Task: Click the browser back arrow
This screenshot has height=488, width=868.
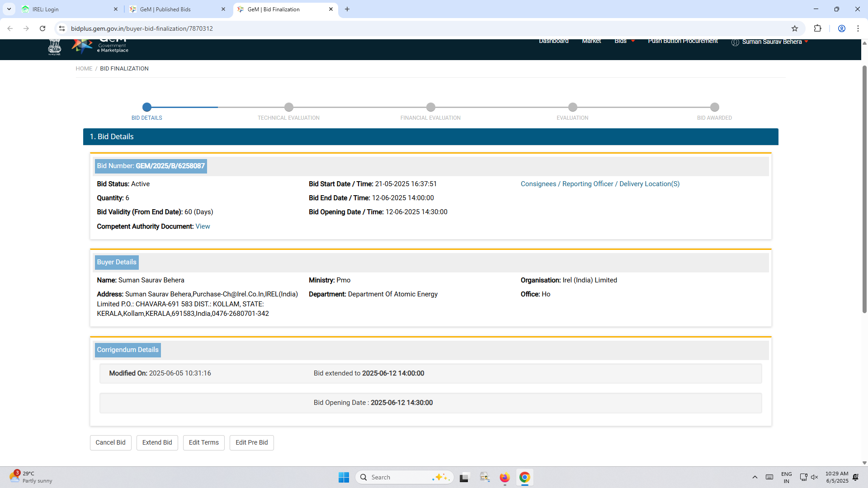Action: 10,28
